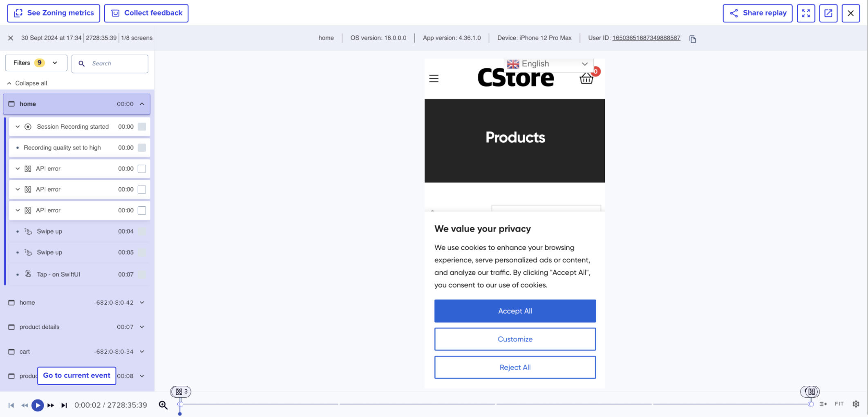
Task: Click the timeline zoom magnifier icon
Action: (163, 405)
